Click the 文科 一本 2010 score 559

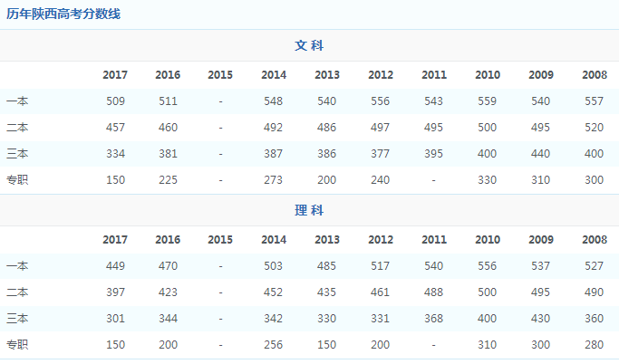click(488, 101)
